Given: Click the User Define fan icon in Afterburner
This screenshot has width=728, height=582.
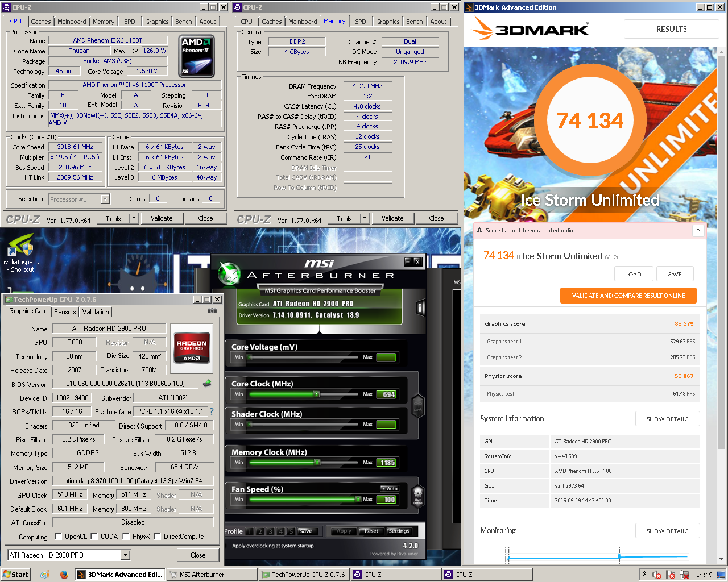Looking at the screenshot, I should pos(418,497).
